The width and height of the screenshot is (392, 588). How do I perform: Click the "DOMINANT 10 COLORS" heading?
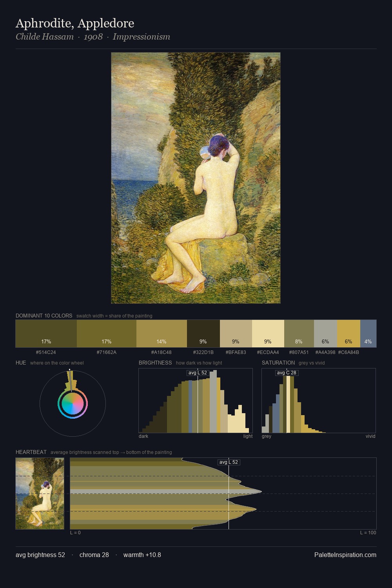coord(44,316)
